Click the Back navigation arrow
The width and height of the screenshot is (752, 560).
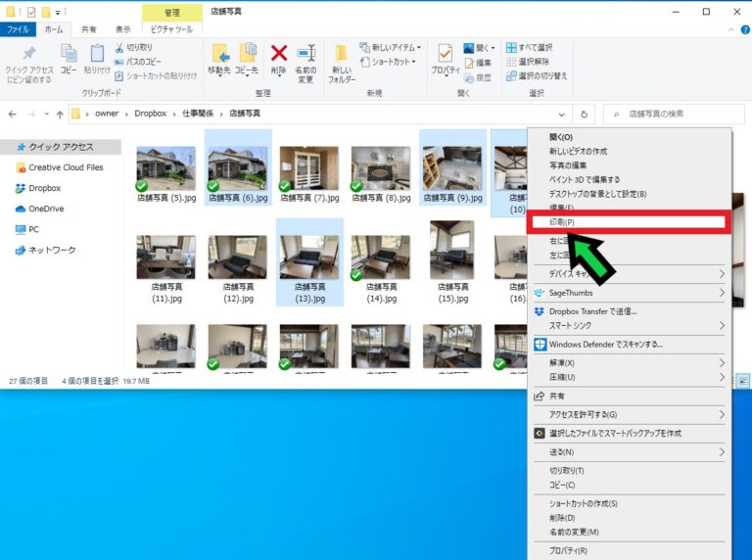tap(13, 115)
